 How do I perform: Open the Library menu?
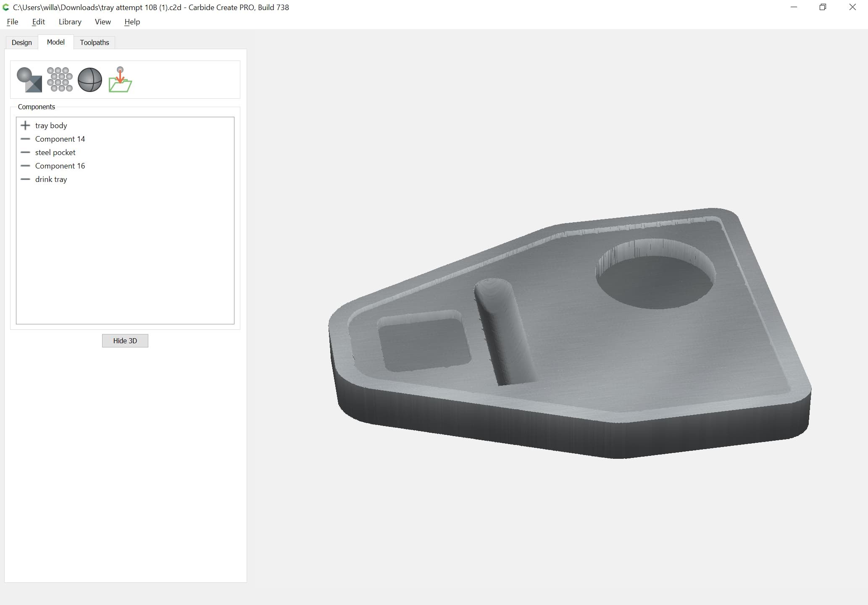[x=70, y=22]
